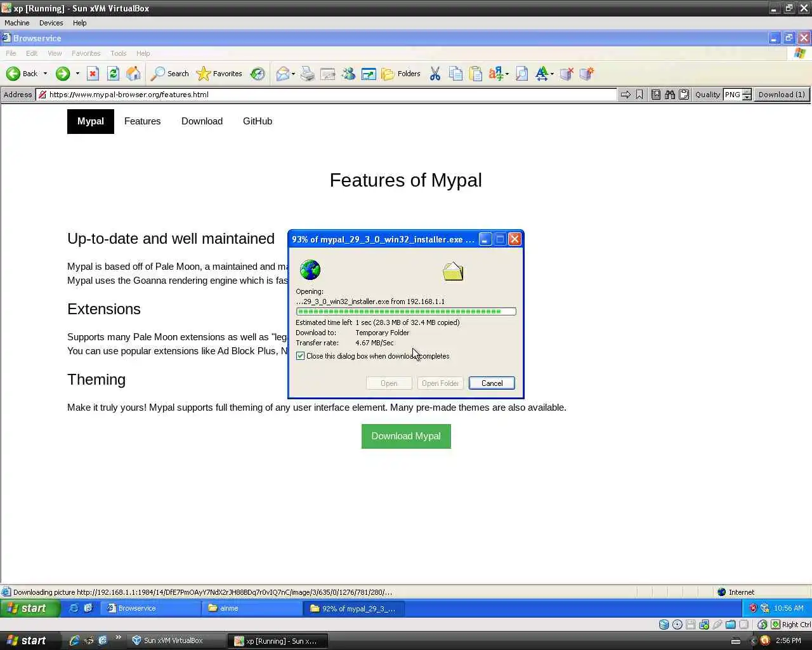Click the Stop page loading icon
The height and width of the screenshot is (650, 812).
(x=93, y=74)
